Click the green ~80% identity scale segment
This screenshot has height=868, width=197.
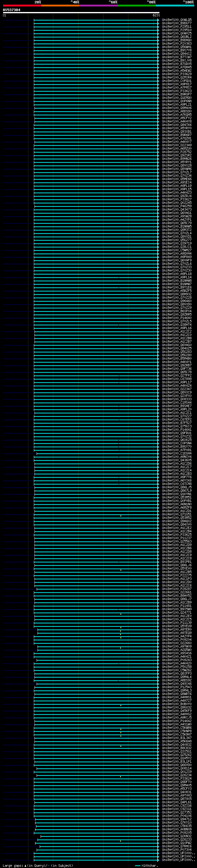click(x=137, y=6)
